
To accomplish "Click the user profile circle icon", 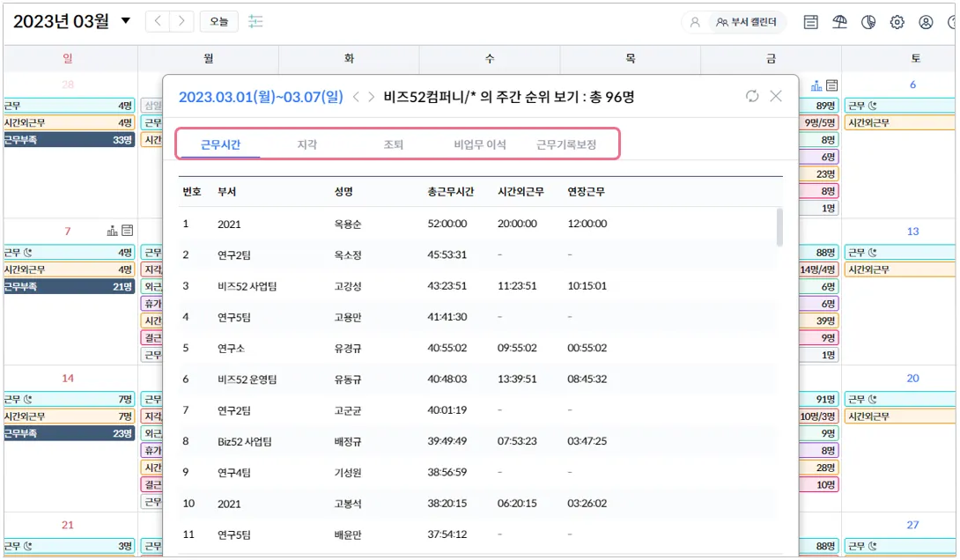I will (x=926, y=23).
